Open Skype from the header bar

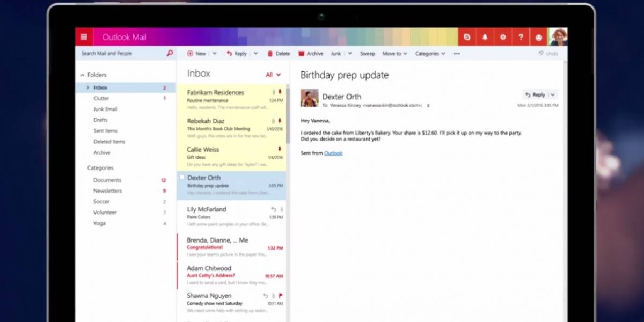click(x=467, y=37)
